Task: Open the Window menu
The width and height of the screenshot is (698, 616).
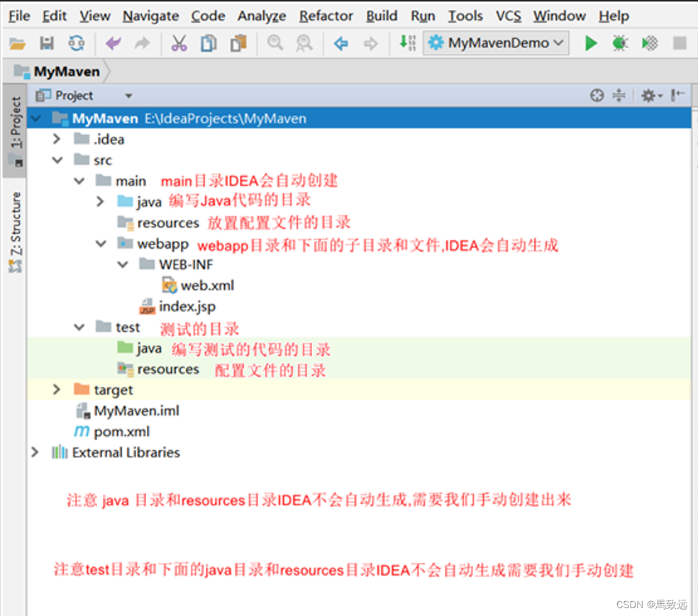Action: coord(560,16)
